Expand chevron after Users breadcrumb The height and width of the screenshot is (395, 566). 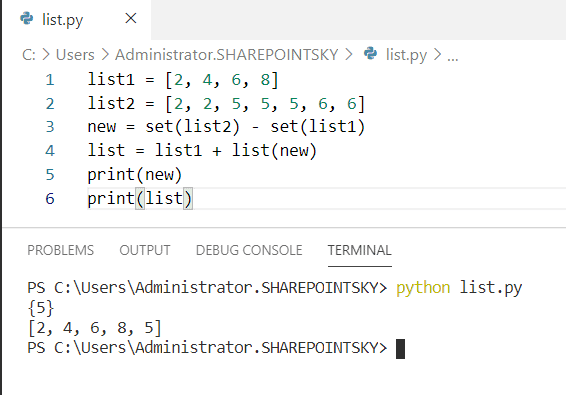pos(105,55)
